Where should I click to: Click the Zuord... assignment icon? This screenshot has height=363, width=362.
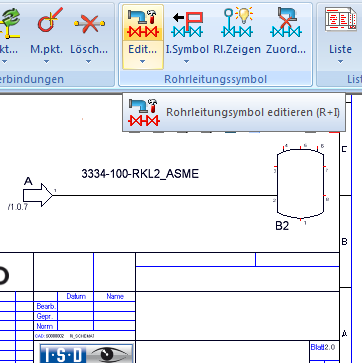tap(286, 22)
